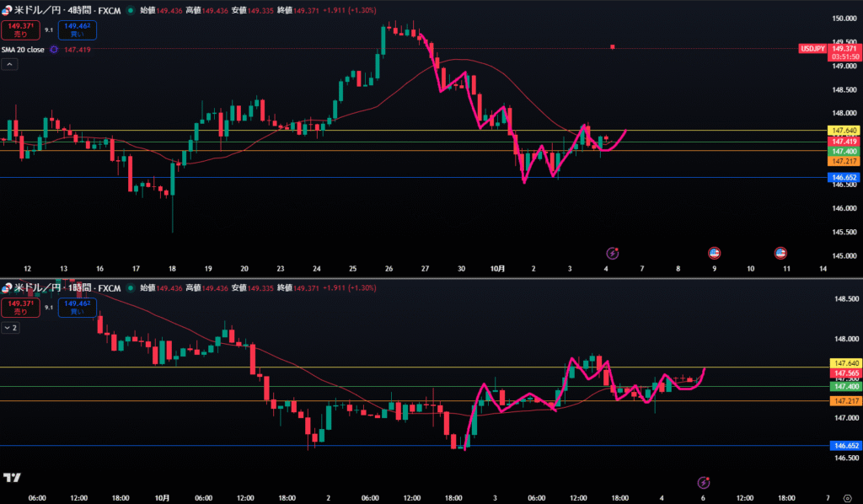Click the yellow 147.640 price label on upper chart
This screenshot has height=504, width=863.
[844, 131]
